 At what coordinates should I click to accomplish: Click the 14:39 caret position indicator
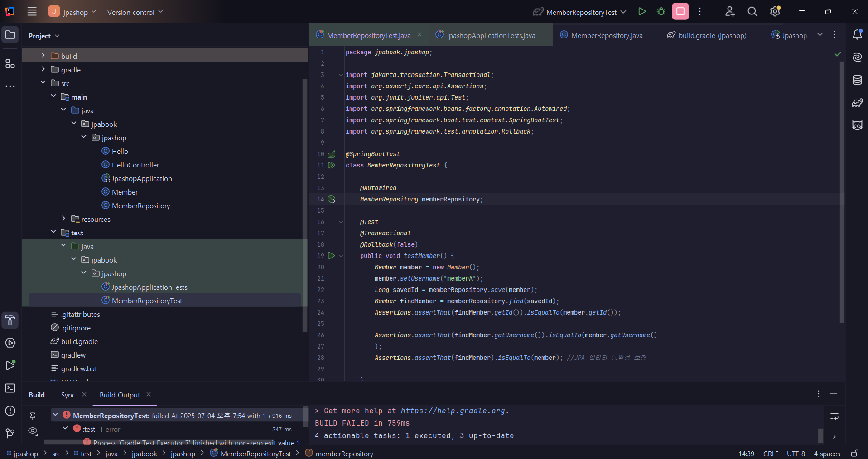746,454
